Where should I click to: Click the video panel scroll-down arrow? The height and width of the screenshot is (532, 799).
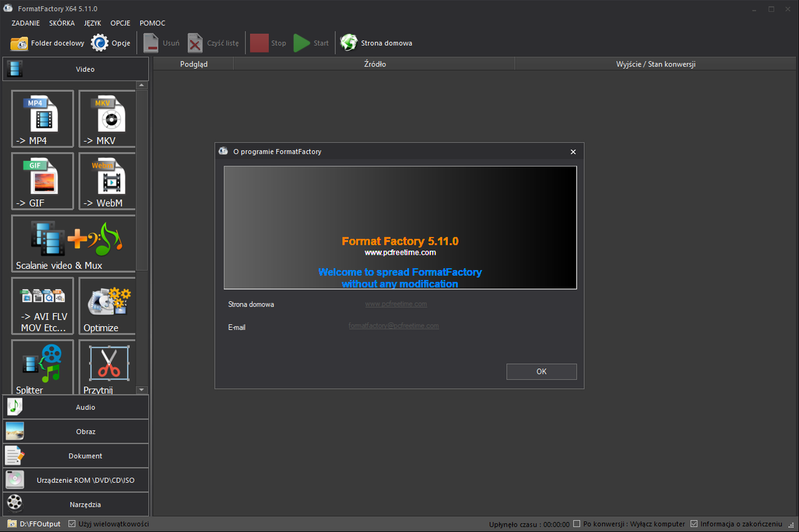click(142, 390)
